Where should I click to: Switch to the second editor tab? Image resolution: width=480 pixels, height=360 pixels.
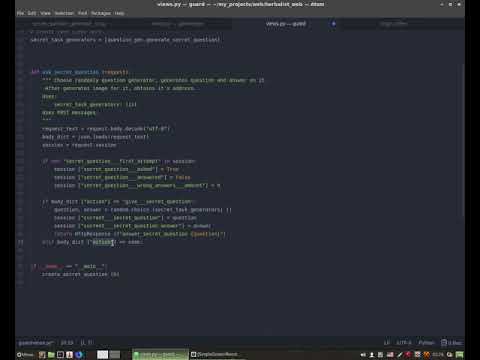click(178, 24)
